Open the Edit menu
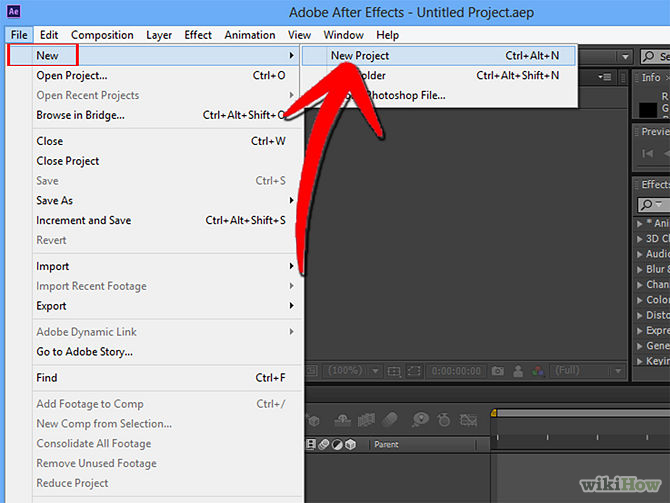This screenshot has width=670, height=503. [x=49, y=35]
